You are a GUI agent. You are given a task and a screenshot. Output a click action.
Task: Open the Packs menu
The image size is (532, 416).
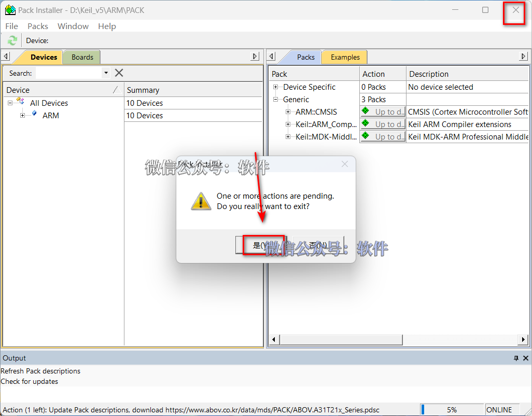(38, 26)
